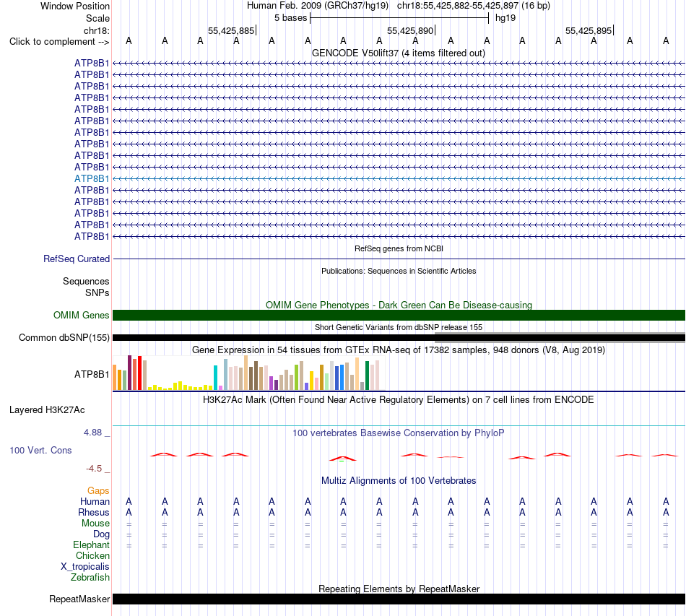Viewport: 686px width, 616px height.
Task: Click the Elephant alignment row label
Action: pyautogui.click(x=91, y=545)
